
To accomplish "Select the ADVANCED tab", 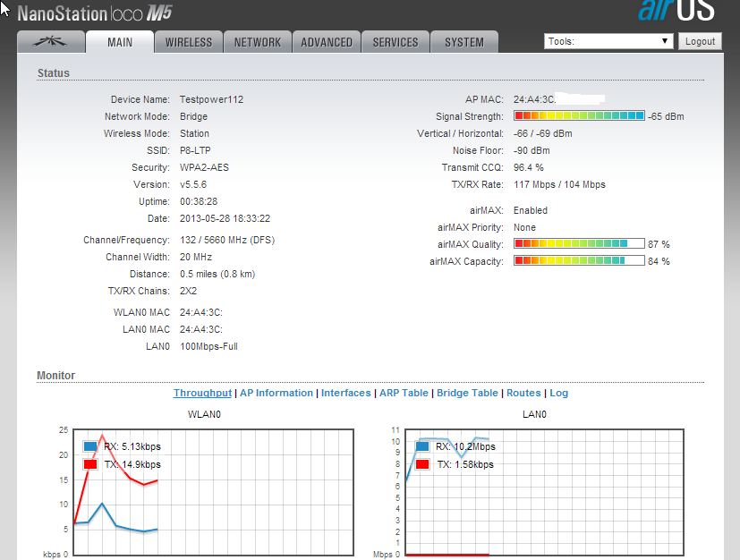I will 327,42.
